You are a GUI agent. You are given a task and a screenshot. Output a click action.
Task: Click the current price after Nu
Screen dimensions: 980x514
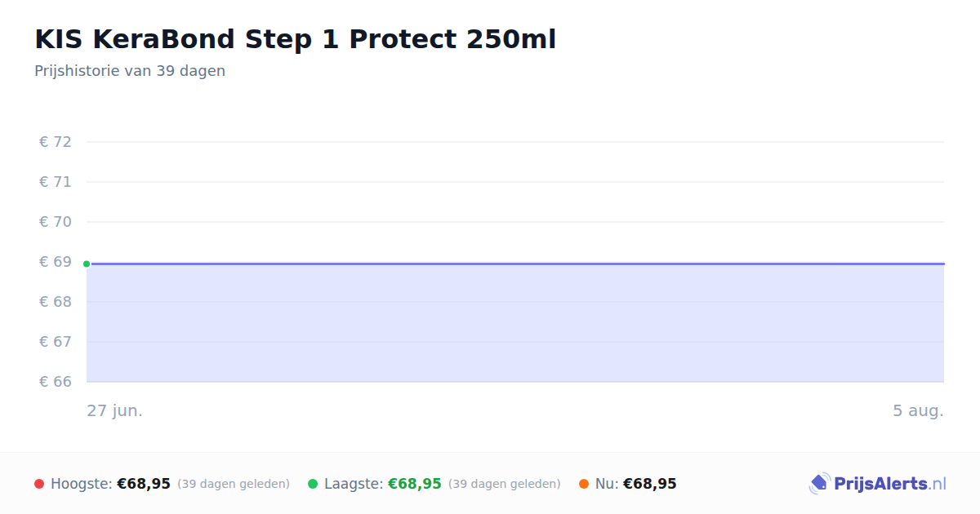(x=650, y=484)
